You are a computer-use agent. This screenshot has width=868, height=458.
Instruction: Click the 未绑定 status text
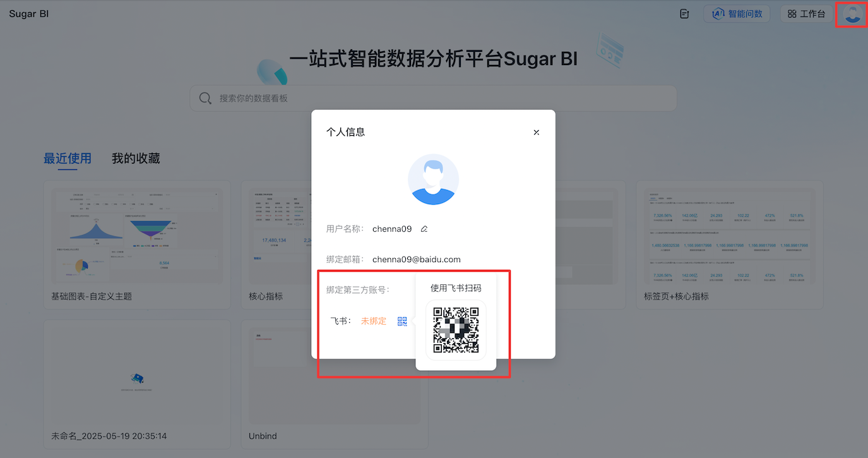pyautogui.click(x=374, y=321)
